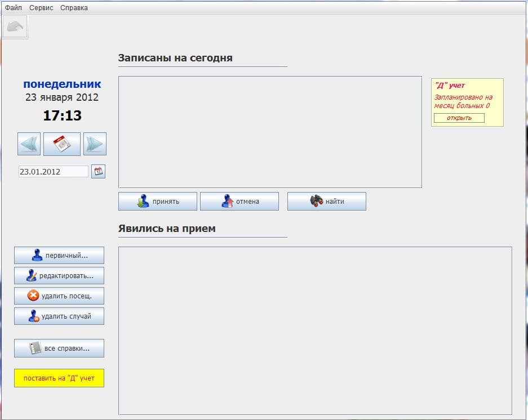Image resolution: width=528 pixels, height=420 pixels.
Task: Click the date field showing 23.01.2012
Action: click(x=53, y=171)
